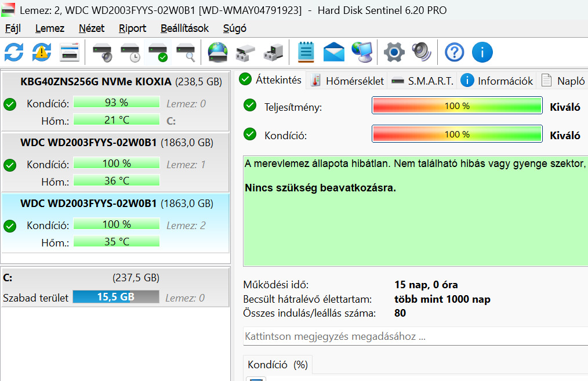Image resolution: width=588 pixels, height=381 pixels.
Task: Click the green disk status message box
Action: click(416, 211)
